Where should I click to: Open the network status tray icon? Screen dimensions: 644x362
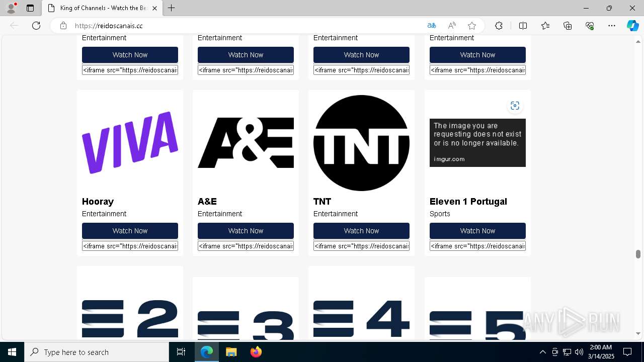567,352
